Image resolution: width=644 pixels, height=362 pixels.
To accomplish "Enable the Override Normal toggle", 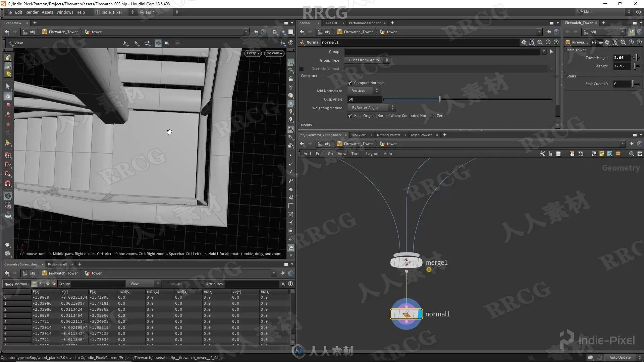I will point(301,69).
